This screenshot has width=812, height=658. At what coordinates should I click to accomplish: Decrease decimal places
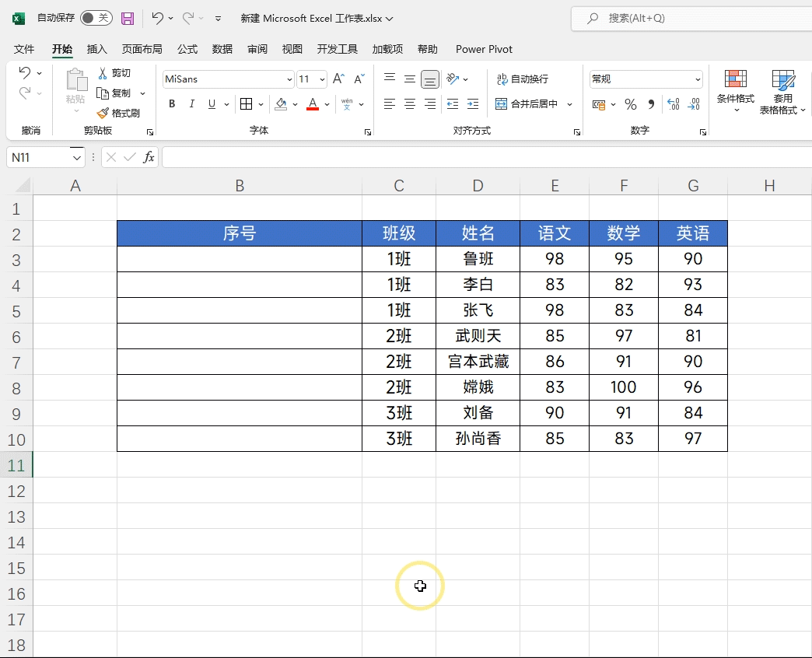point(694,104)
